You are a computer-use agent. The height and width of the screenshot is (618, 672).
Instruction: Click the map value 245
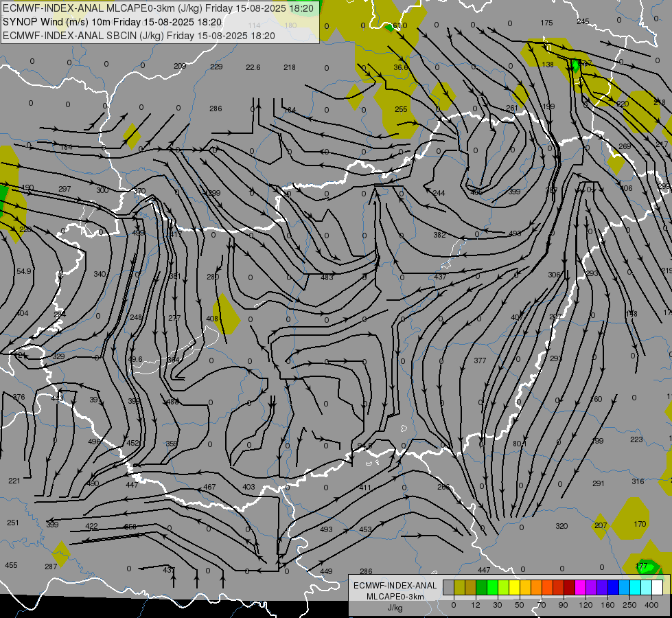pyautogui.click(x=583, y=21)
